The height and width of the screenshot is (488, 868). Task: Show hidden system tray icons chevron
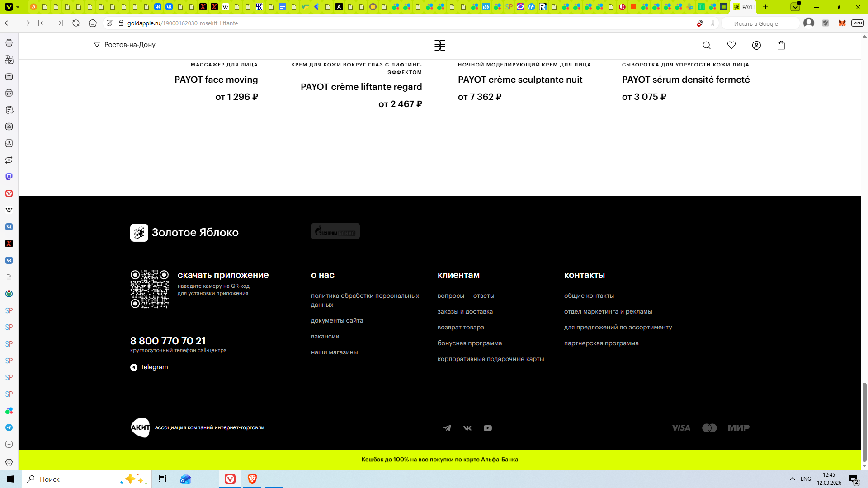tap(792, 479)
